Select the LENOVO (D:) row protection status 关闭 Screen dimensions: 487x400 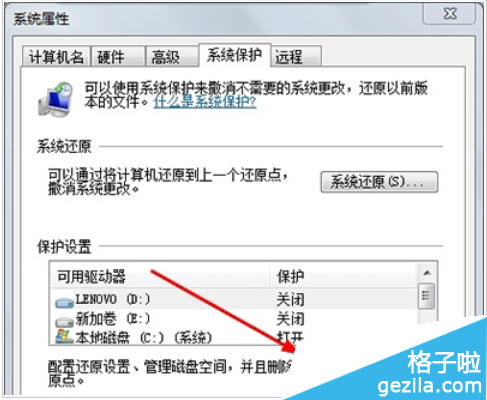tap(290, 299)
